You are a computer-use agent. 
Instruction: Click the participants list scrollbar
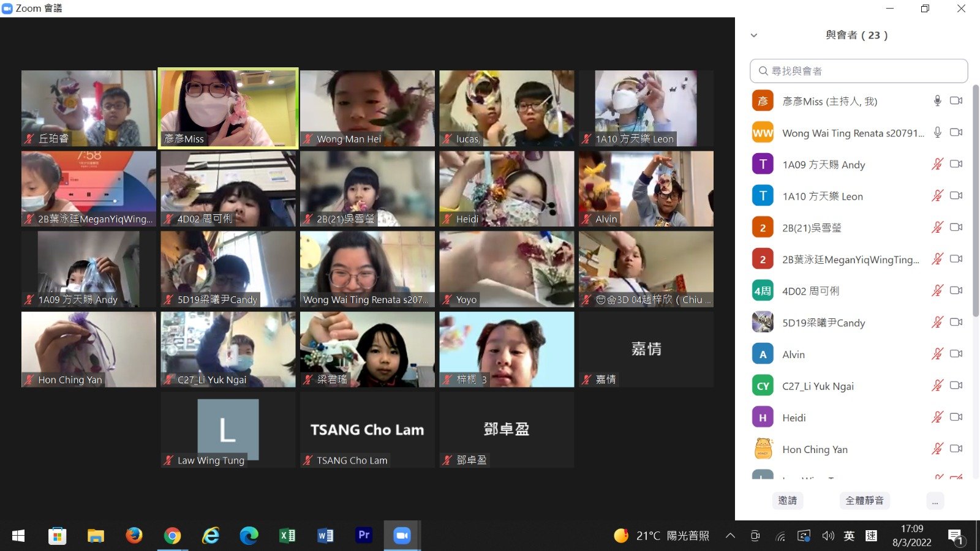pos(976,202)
